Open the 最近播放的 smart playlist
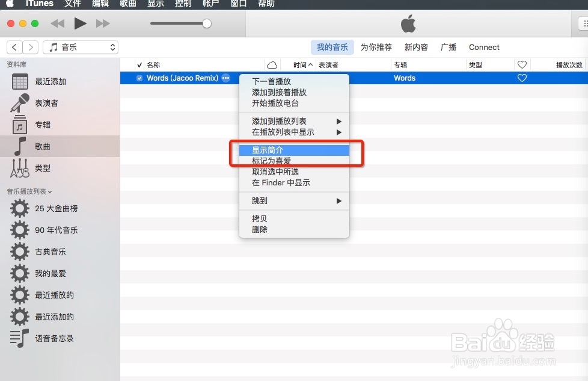 [x=60, y=295]
